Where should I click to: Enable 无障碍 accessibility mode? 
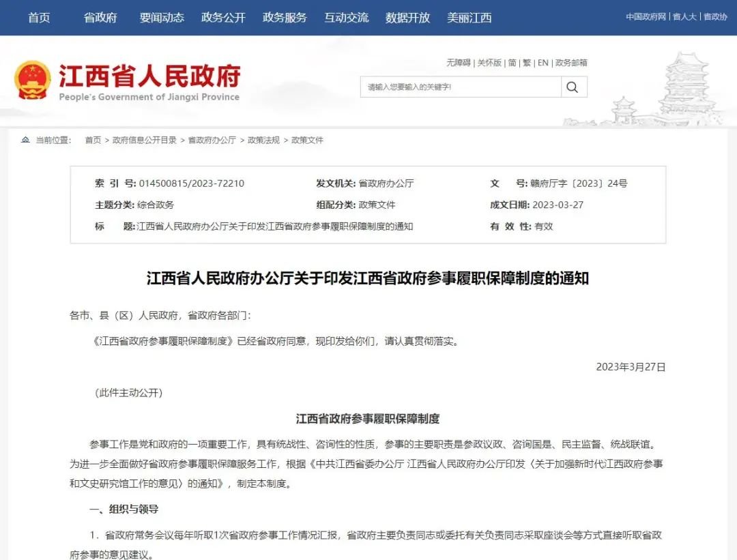[459, 63]
